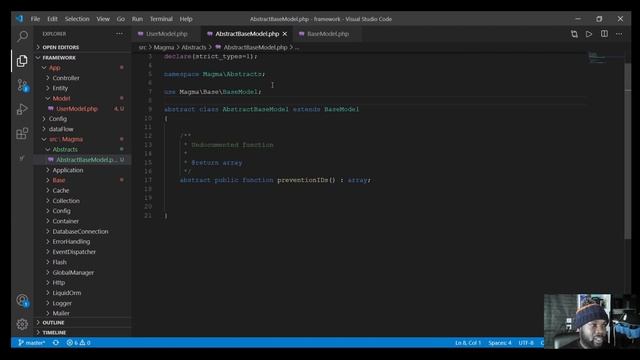640x360 pixels.
Task: Open the Manage gear icon
Action: pos(22,324)
